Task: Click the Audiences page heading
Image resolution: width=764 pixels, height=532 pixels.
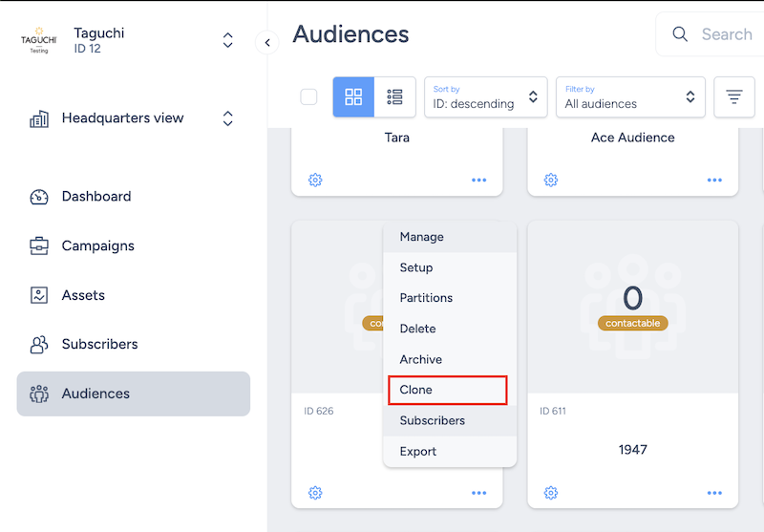Action: pos(350,34)
